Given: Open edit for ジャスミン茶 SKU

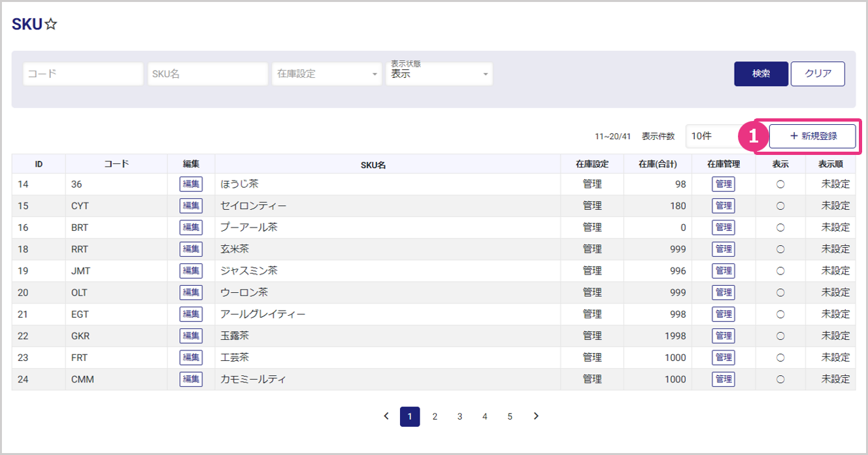Looking at the screenshot, I should coord(191,271).
